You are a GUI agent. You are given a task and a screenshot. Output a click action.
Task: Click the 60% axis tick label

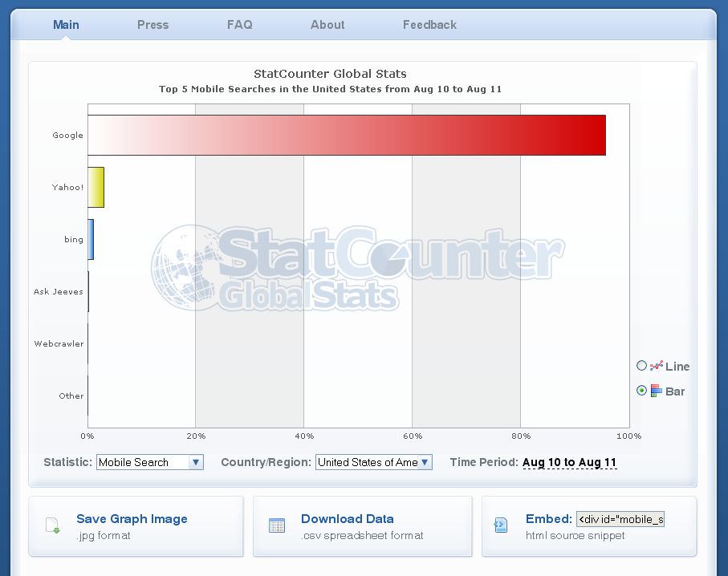(x=413, y=436)
